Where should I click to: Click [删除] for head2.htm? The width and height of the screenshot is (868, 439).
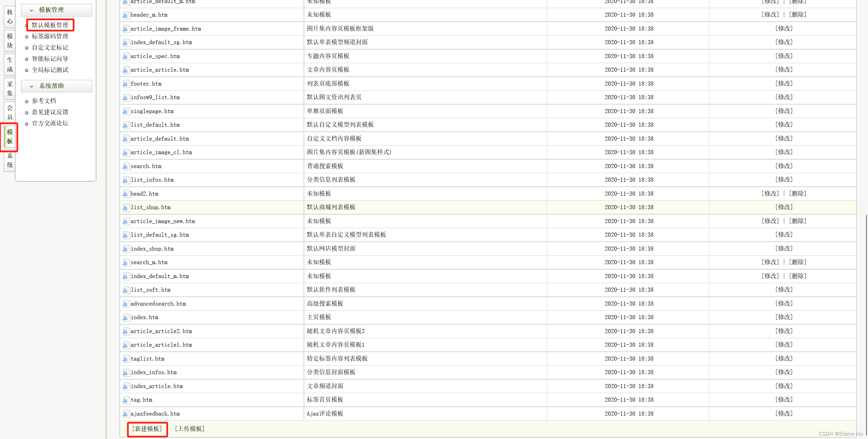pyautogui.click(x=798, y=194)
